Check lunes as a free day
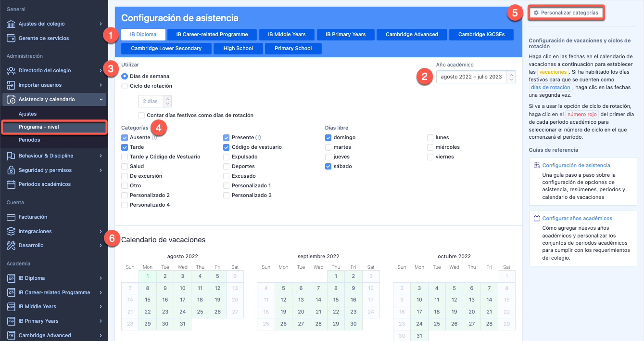 [430, 137]
